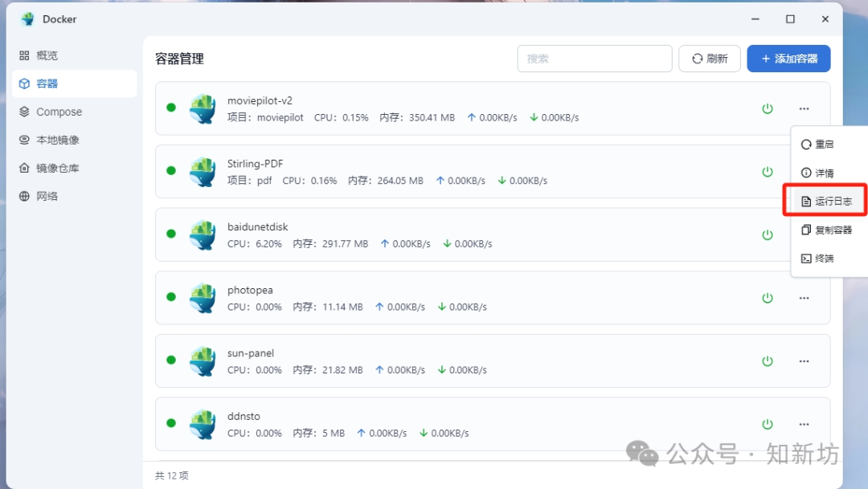The height and width of the screenshot is (489, 868).
Task: Click the photopea container name
Action: [250, 290]
